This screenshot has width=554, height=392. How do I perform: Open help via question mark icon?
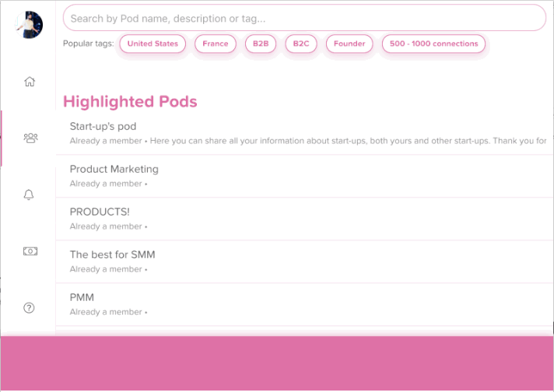[30, 308]
